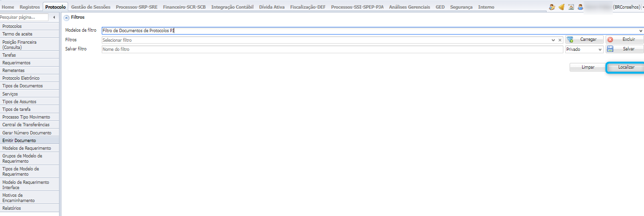644x216 pixels.
Task: Open the Modelos de filtro dropdown arrow
Action: tap(641, 31)
